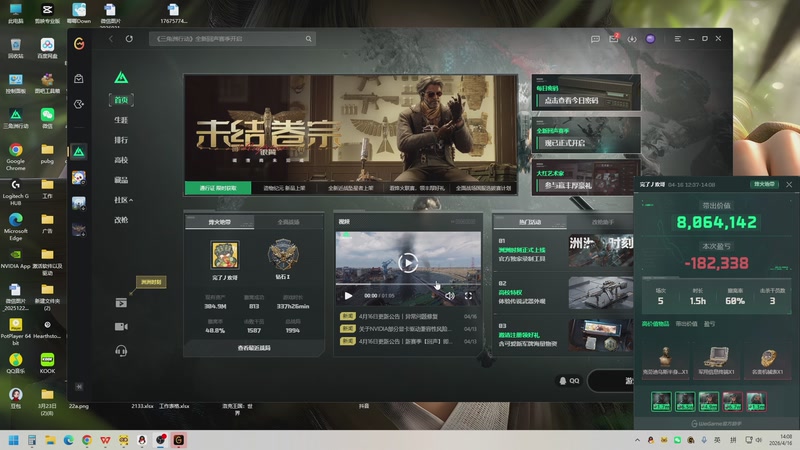Open the video camera recording icon
800x450 pixels.
click(x=121, y=327)
